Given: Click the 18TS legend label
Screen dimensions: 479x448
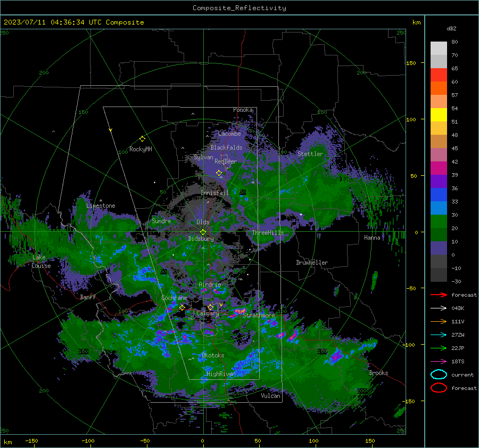Looking at the screenshot, I should click(x=458, y=362).
